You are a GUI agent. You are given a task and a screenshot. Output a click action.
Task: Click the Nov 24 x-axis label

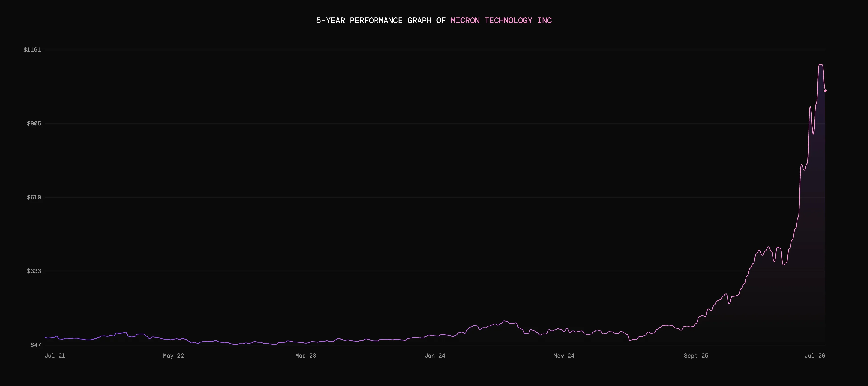564,355
